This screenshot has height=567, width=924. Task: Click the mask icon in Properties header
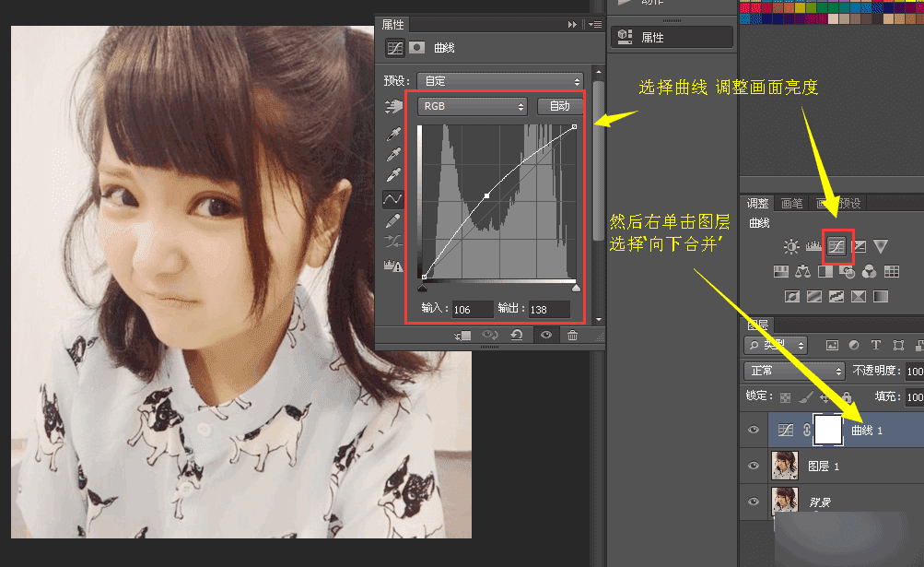click(x=416, y=47)
